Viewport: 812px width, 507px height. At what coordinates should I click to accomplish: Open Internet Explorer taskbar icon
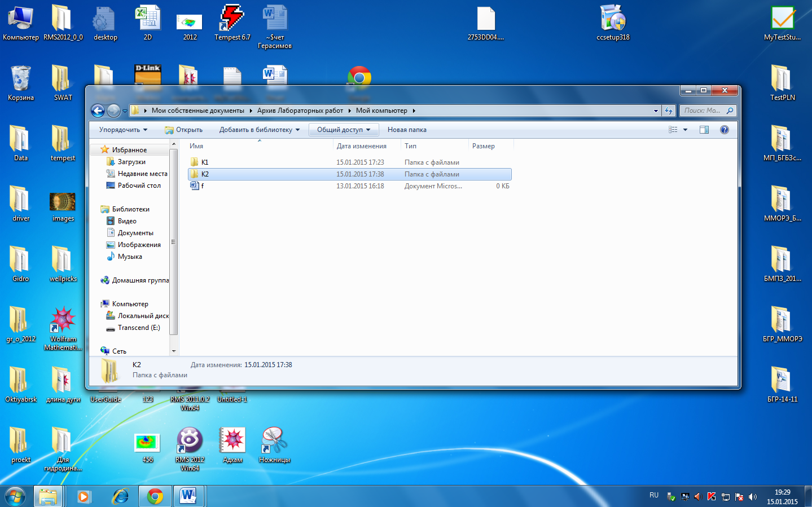coord(120,496)
